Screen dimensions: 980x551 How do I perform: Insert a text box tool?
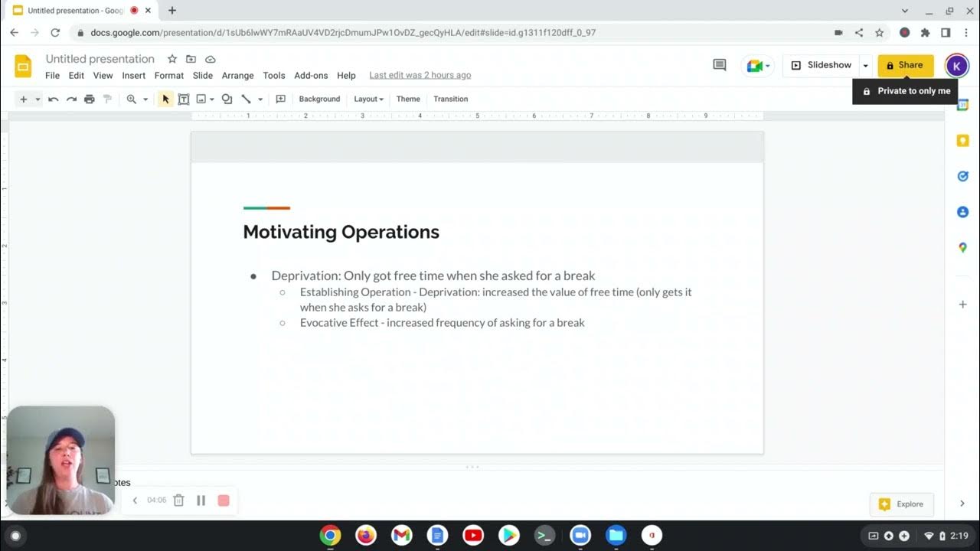(184, 99)
